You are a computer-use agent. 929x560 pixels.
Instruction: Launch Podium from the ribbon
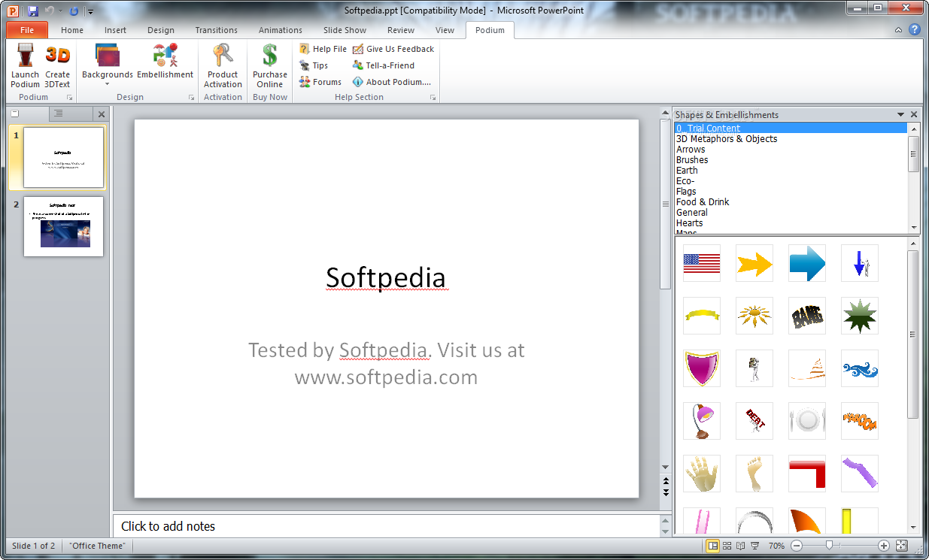(x=25, y=66)
